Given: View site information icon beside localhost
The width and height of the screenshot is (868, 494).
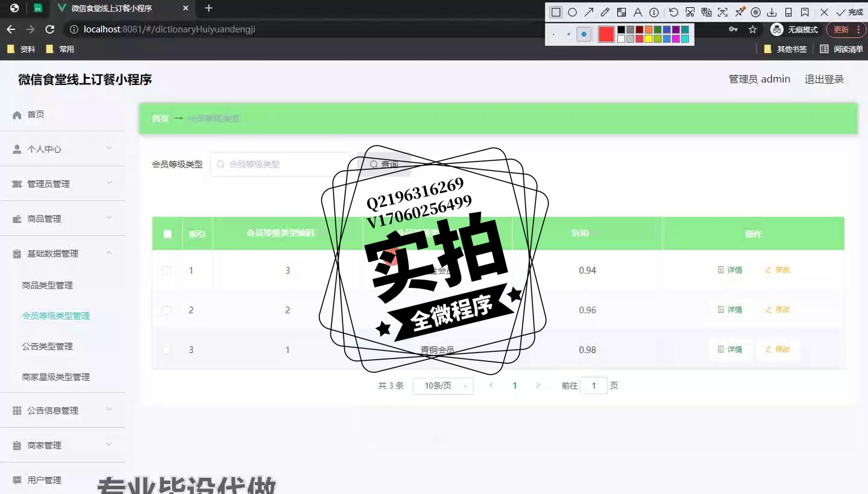Looking at the screenshot, I should 74,30.
